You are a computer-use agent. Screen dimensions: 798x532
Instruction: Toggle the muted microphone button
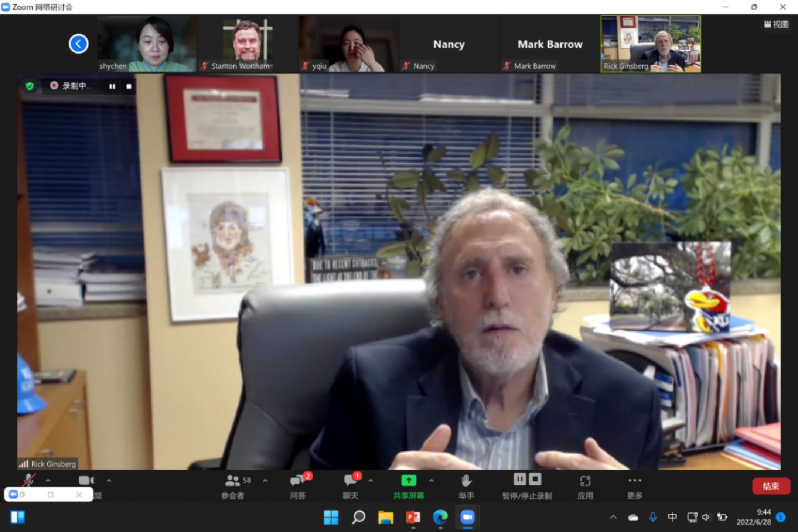[x=28, y=480]
